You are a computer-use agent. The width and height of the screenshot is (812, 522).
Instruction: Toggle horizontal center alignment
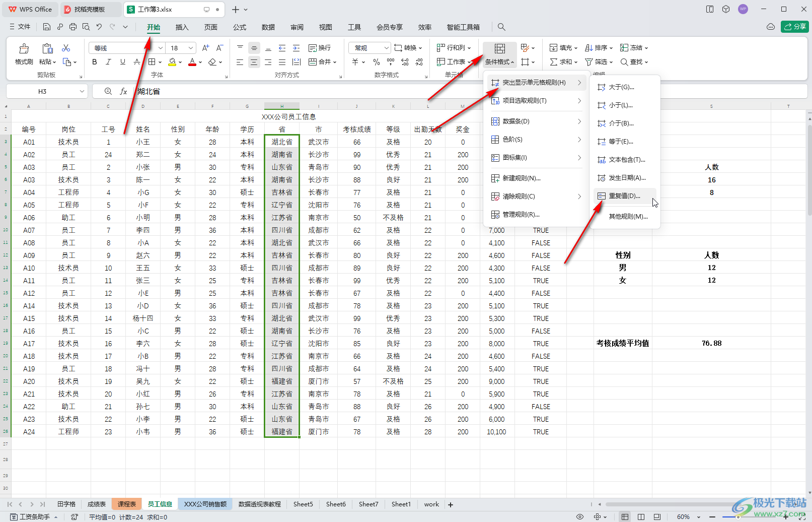(x=254, y=62)
